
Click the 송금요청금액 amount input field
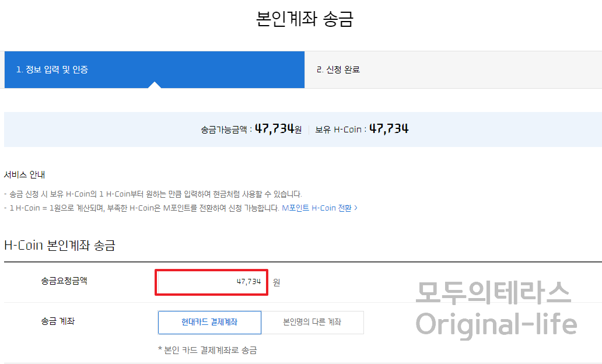211,282
